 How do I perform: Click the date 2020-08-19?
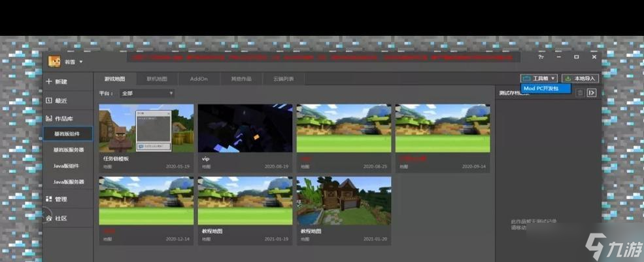click(277, 166)
